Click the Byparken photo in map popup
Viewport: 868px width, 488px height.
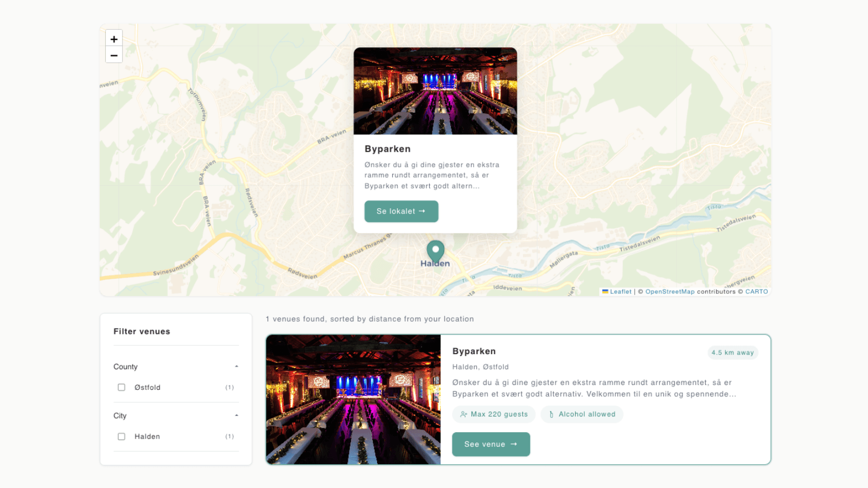pos(436,91)
